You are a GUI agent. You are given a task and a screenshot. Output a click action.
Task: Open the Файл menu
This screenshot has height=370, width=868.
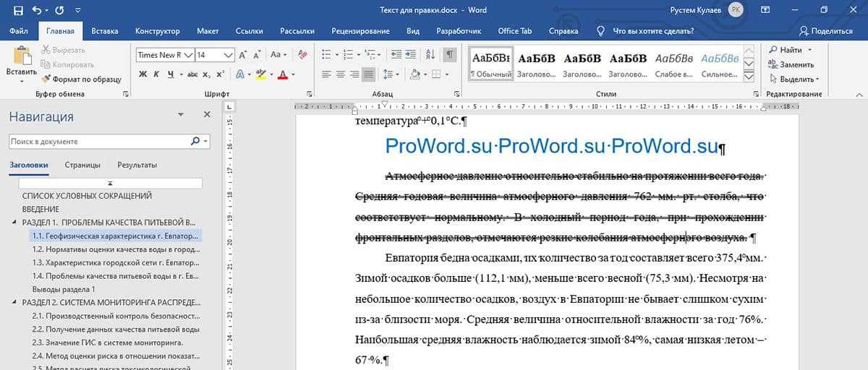(x=20, y=31)
